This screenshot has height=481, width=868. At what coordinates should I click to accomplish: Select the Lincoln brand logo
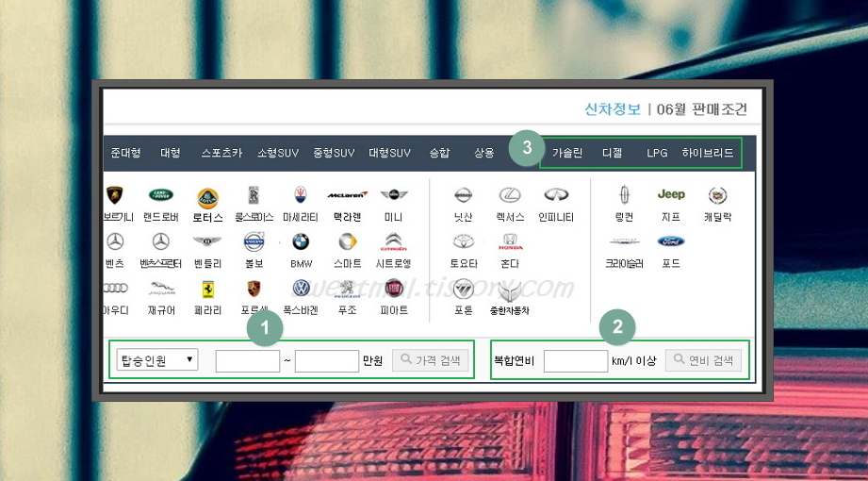(x=625, y=194)
